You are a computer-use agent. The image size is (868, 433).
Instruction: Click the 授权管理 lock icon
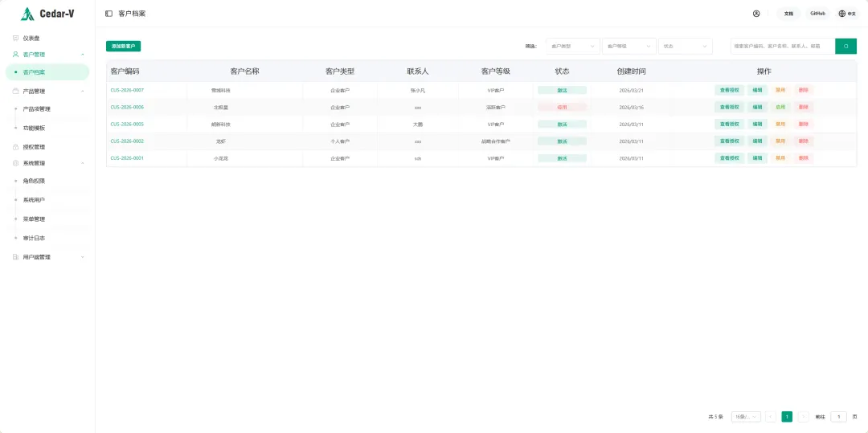(x=15, y=147)
